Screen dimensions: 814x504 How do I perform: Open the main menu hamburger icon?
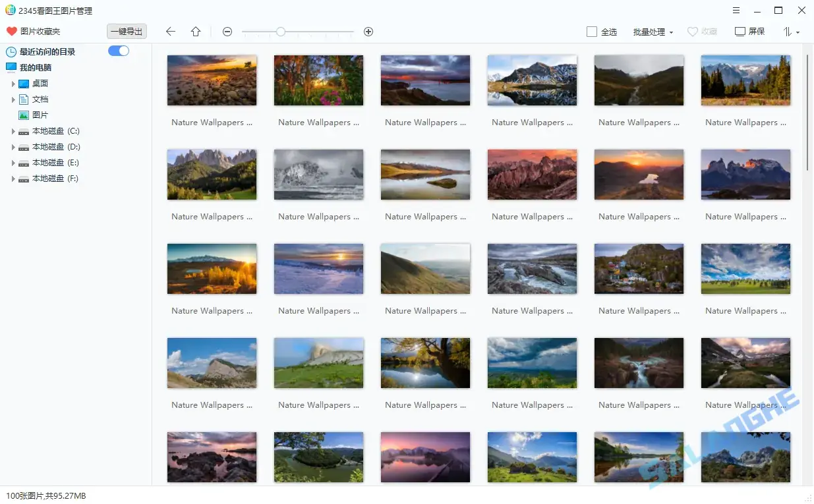[736, 11]
